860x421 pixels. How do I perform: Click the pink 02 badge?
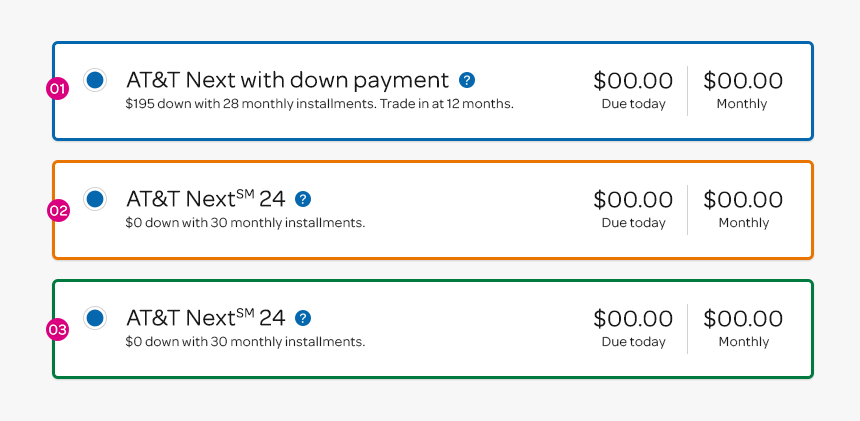pyautogui.click(x=58, y=211)
